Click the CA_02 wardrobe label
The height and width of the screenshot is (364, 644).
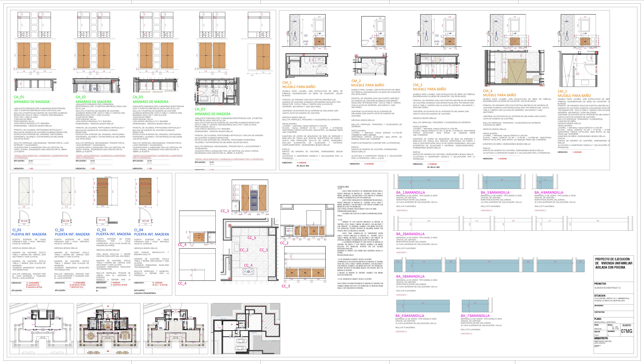(81, 97)
